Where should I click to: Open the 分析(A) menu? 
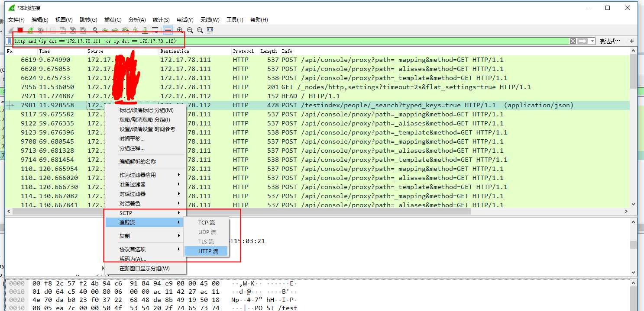point(137,20)
